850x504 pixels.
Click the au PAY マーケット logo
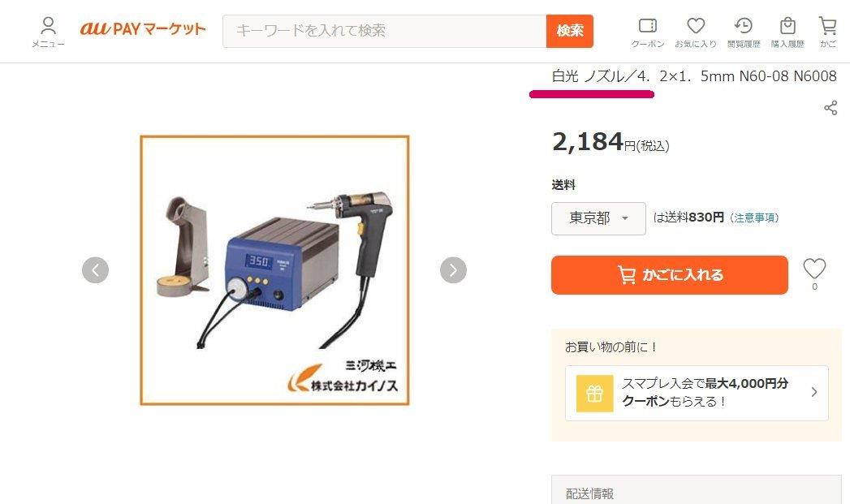[x=143, y=28]
